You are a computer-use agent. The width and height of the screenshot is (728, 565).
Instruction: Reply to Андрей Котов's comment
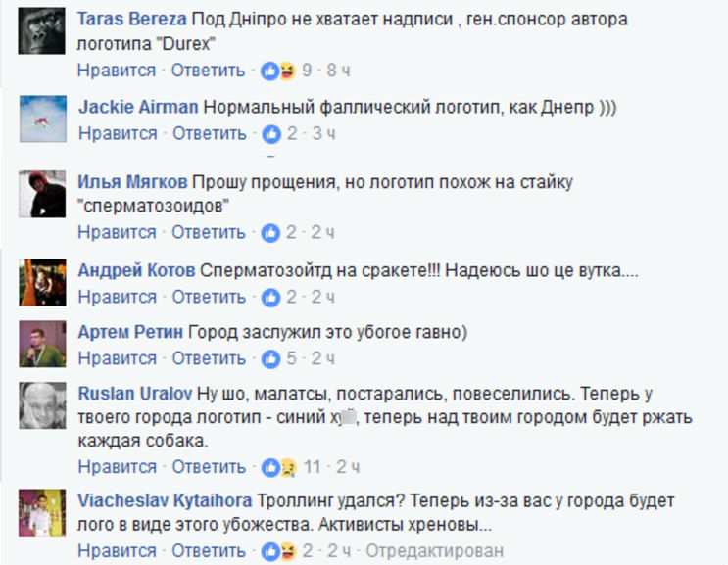click(209, 296)
